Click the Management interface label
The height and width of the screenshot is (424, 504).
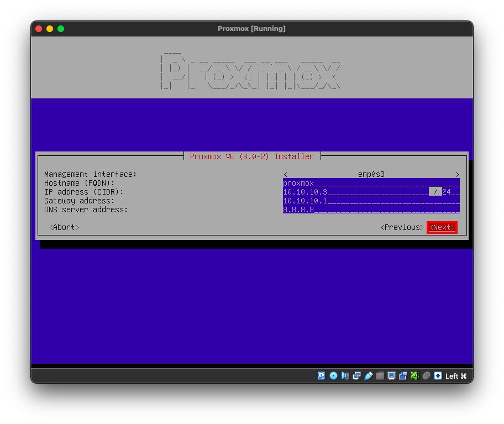90,174
